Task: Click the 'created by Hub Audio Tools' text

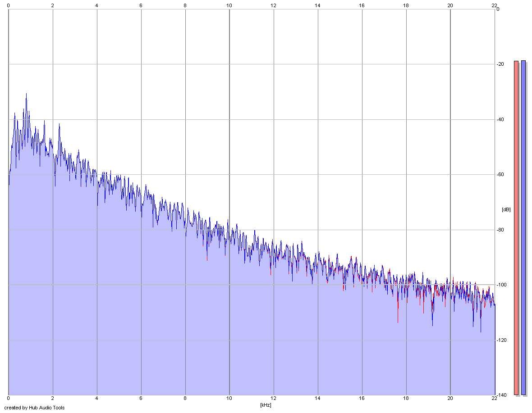Action: [34, 408]
